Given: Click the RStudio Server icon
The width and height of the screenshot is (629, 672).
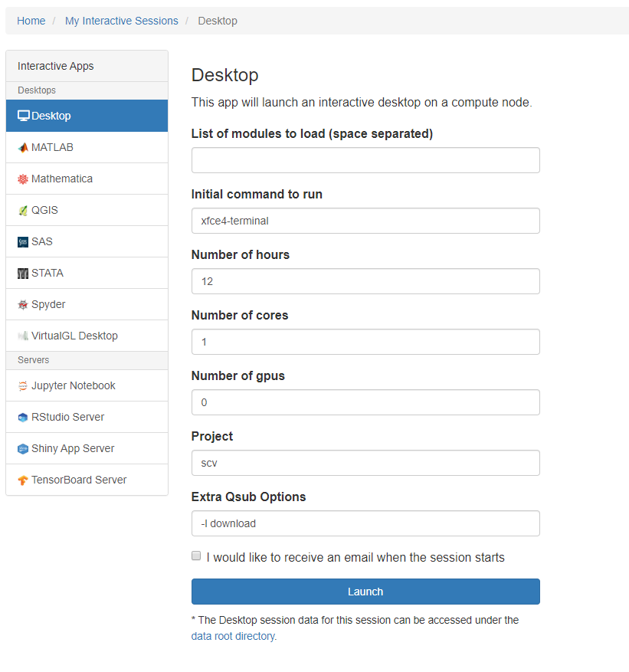Looking at the screenshot, I should tap(23, 417).
